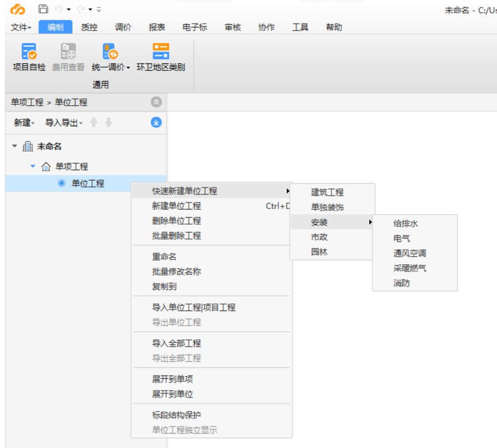
Task: Collapse the 单项工程 tree node
Action: (x=33, y=166)
